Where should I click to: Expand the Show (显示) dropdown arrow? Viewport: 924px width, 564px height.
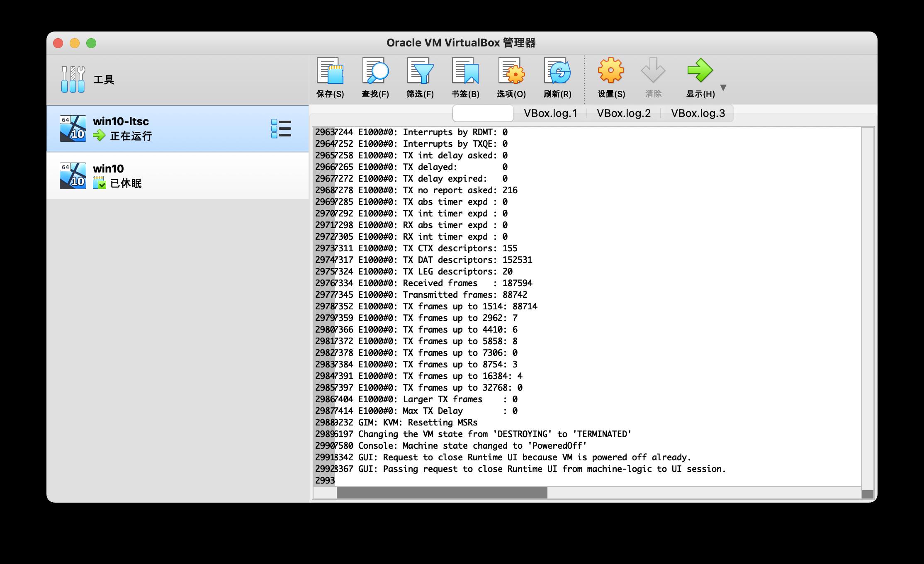click(723, 88)
